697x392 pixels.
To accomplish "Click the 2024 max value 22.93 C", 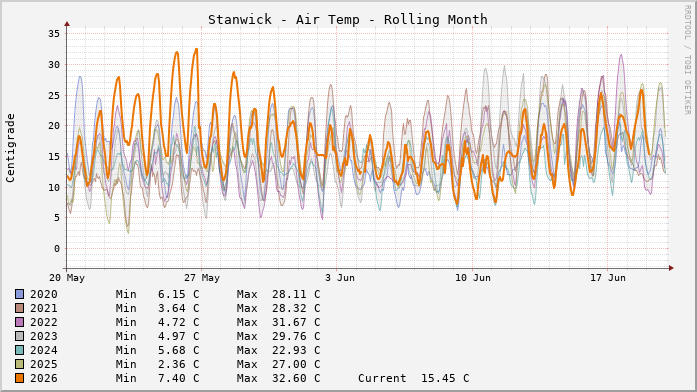I will point(296,350).
